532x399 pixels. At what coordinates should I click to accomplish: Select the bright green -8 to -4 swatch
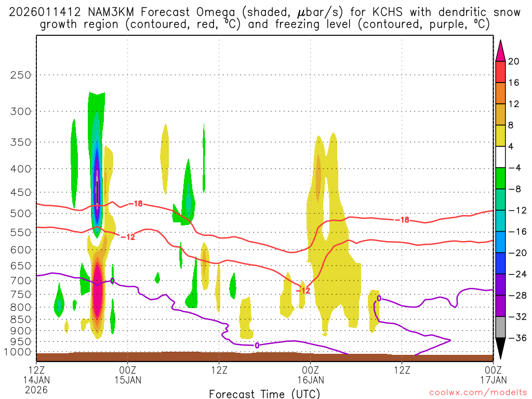(500, 179)
